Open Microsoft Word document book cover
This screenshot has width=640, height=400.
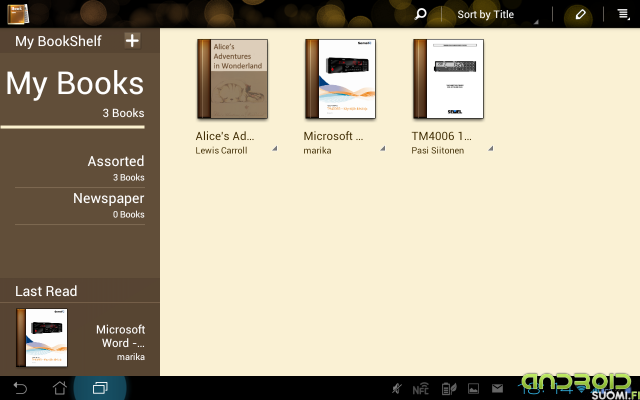point(340,79)
